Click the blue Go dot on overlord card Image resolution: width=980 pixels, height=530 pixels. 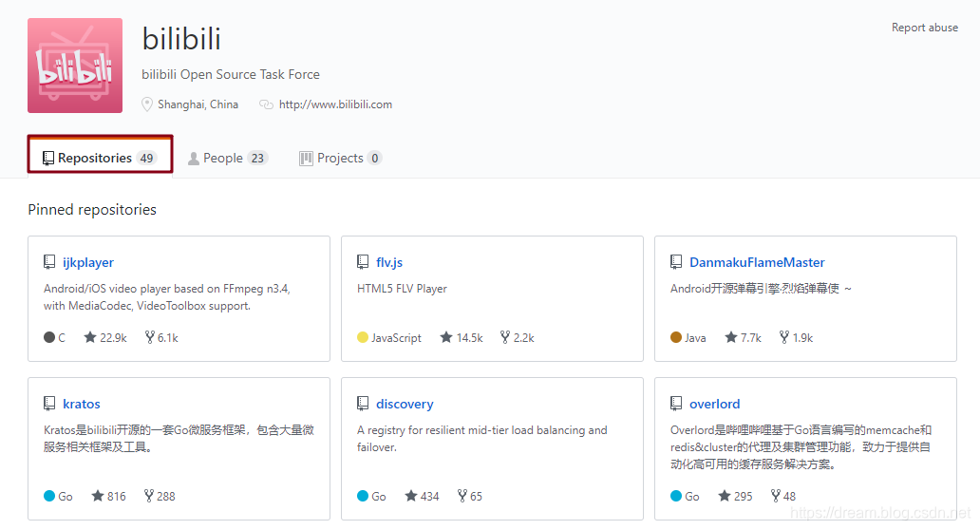coord(675,496)
